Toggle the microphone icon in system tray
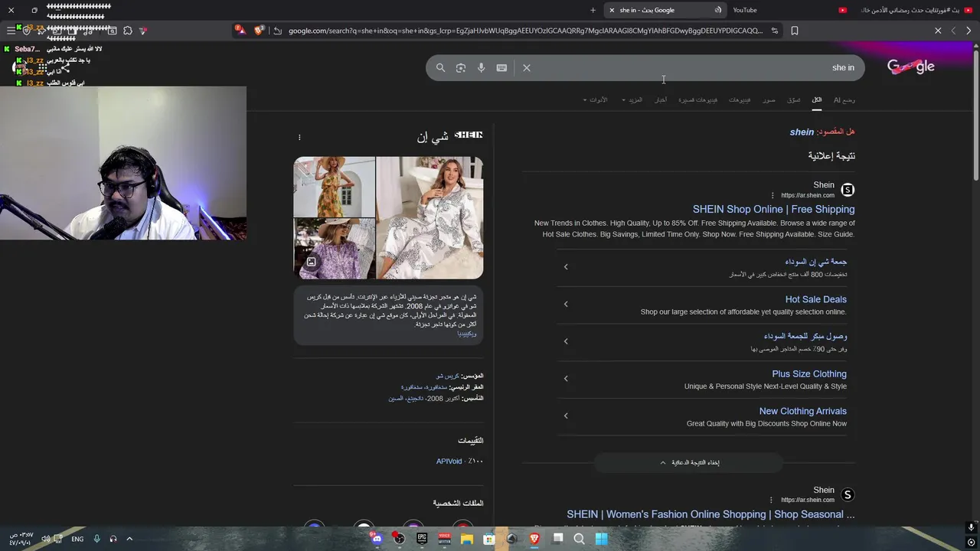The height and width of the screenshot is (551, 980). pyautogui.click(x=96, y=539)
